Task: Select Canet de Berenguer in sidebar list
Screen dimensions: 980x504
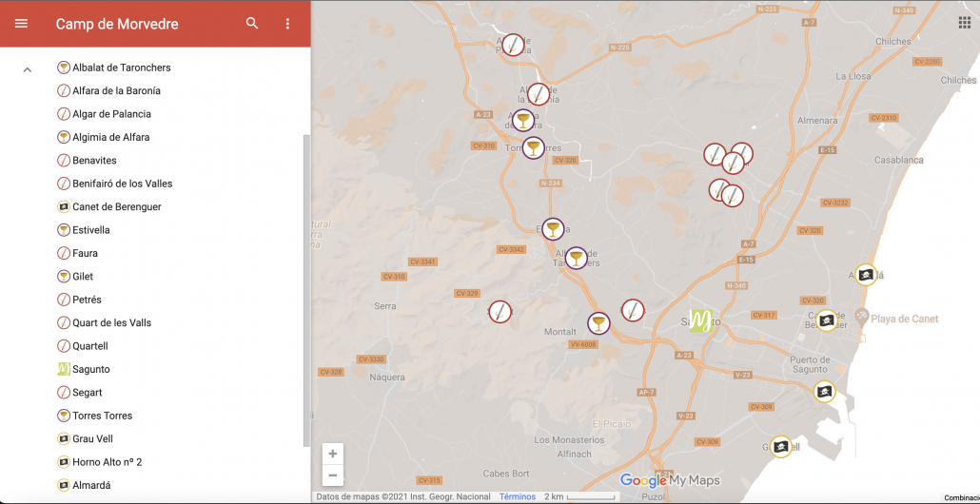Action: click(116, 206)
